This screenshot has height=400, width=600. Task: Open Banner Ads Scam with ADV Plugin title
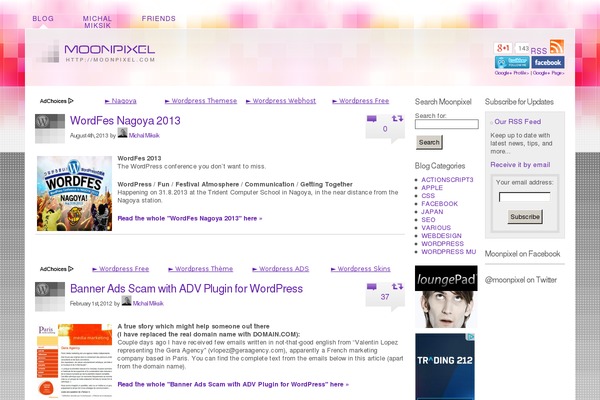coord(186,289)
